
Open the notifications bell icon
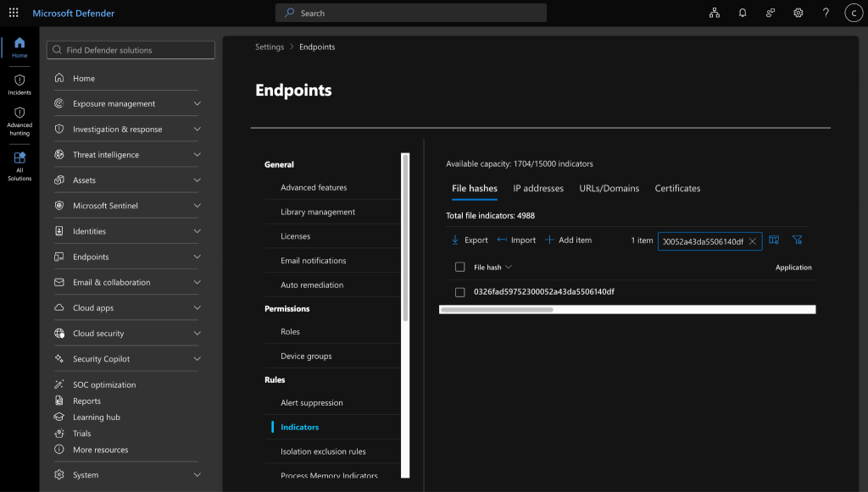[x=743, y=13]
